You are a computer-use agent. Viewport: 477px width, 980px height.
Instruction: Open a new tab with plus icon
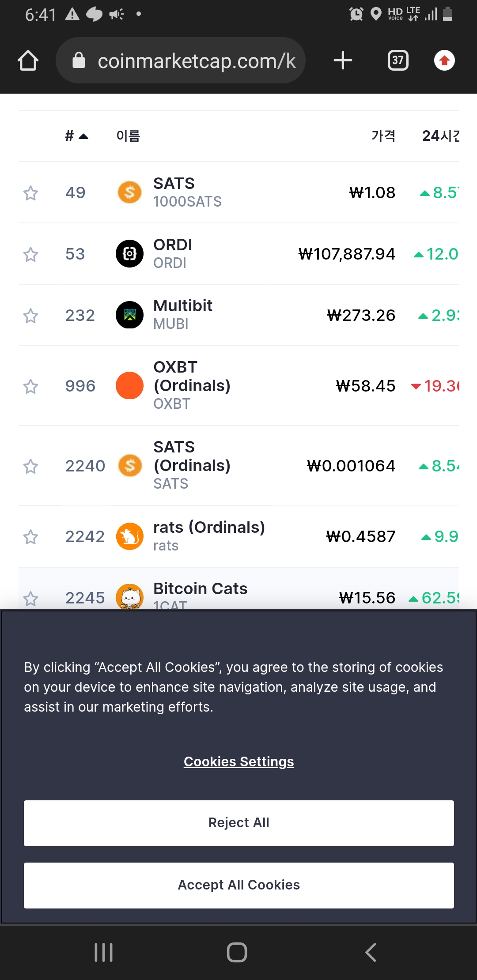point(343,60)
